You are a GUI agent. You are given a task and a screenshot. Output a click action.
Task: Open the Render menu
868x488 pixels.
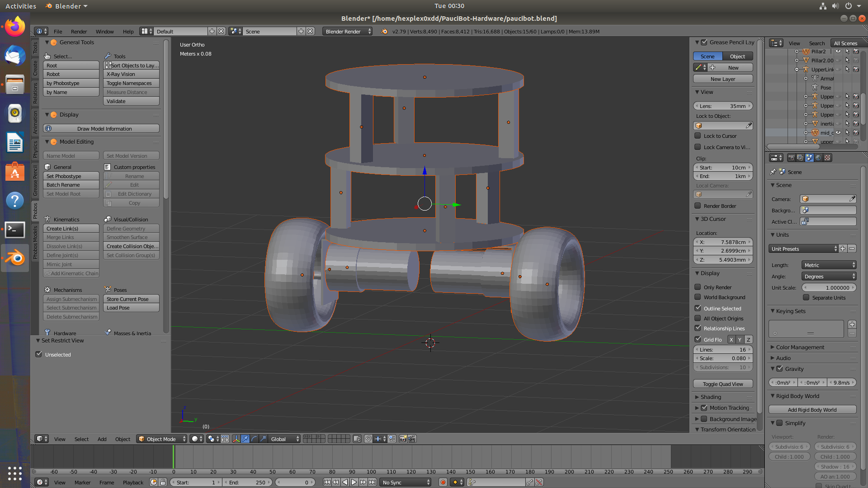coord(79,31)
